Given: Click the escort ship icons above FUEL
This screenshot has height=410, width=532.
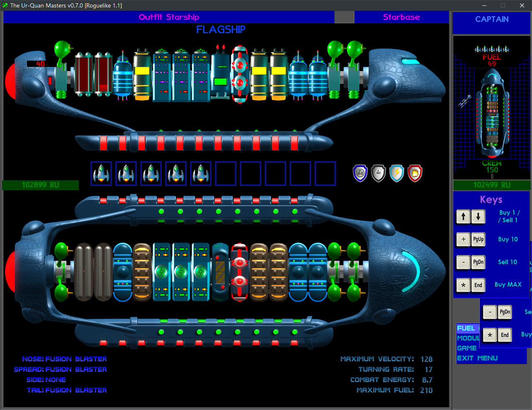Looking at the screenshot, I should 492,49.
